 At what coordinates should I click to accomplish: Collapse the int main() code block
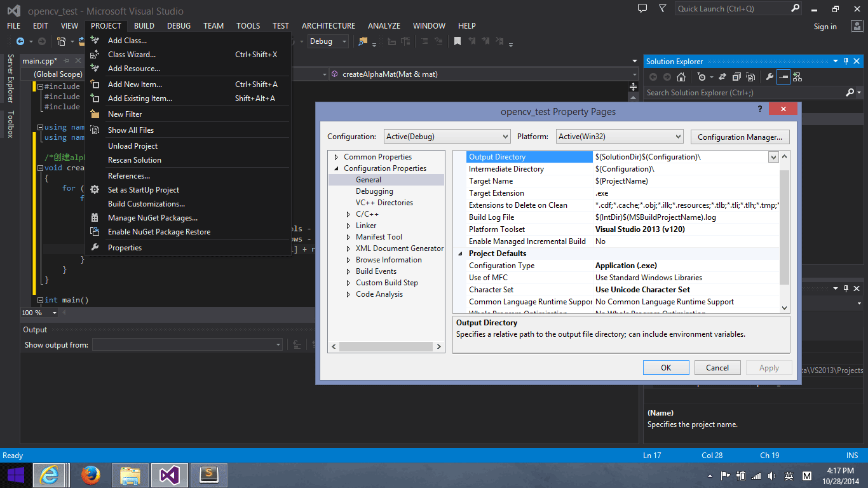point(40,300)
